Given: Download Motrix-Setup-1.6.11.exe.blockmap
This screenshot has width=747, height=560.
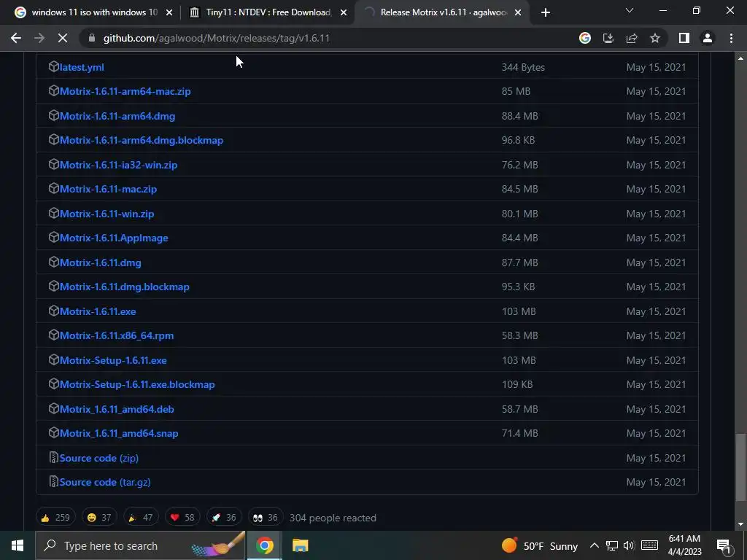Looking at the screenshot, I should point(137,384).
